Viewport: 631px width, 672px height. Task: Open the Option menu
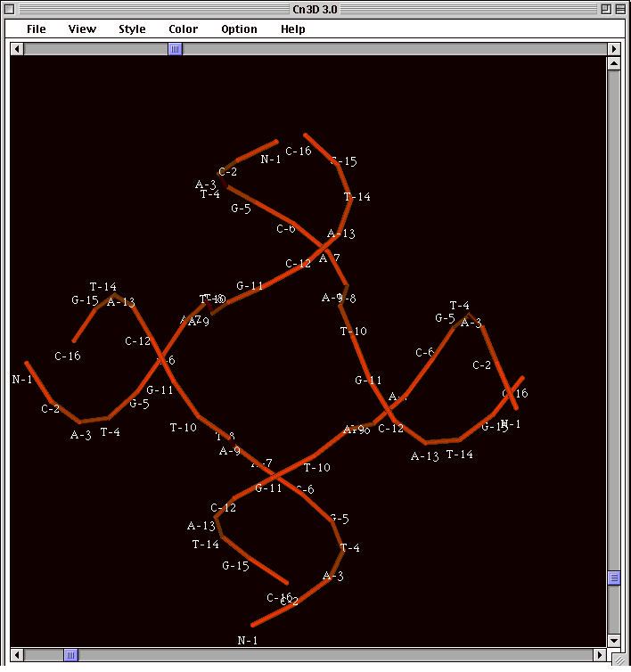point(239,29)
